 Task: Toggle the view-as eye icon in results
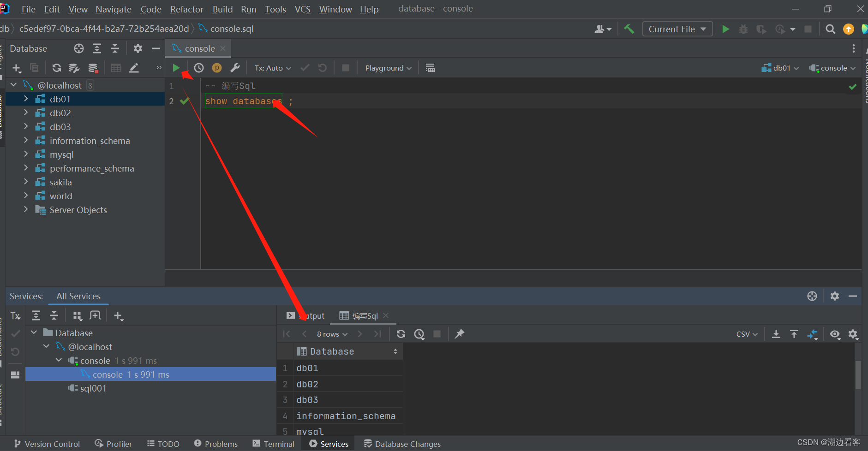(x=835, y=334)
